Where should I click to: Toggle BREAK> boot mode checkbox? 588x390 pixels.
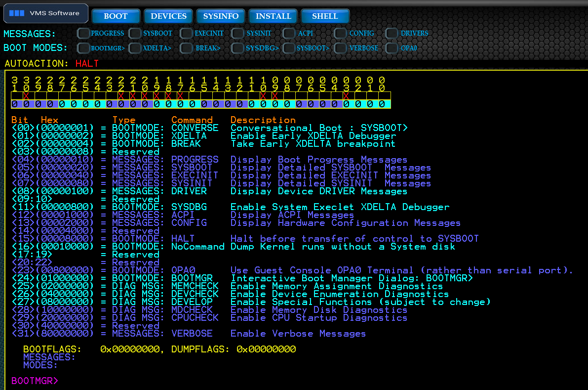186,48
